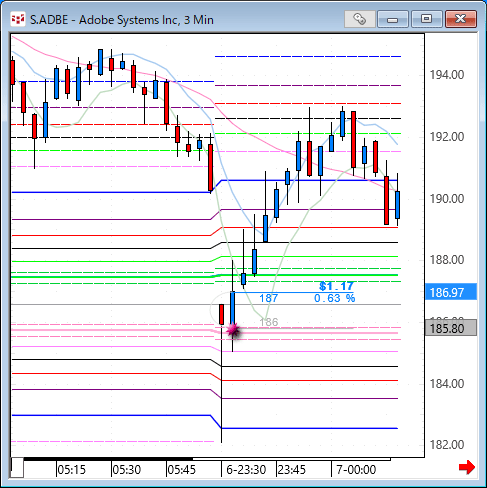Click the white box at time axis start

[17, 468]
